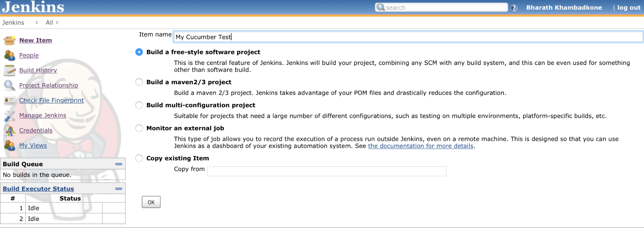
Task: Click the search help question-mark icon
Action: click(x=514, y=8)
